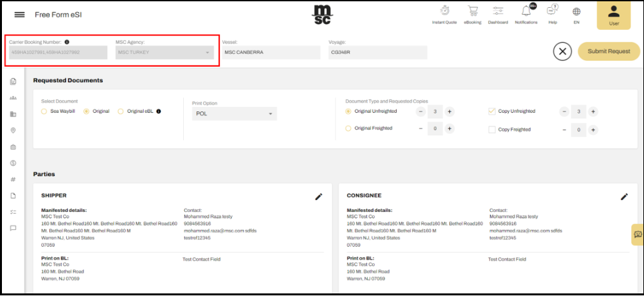Select Original Freighted radio
Screen dimensions: 644x296
click(348, 128)
